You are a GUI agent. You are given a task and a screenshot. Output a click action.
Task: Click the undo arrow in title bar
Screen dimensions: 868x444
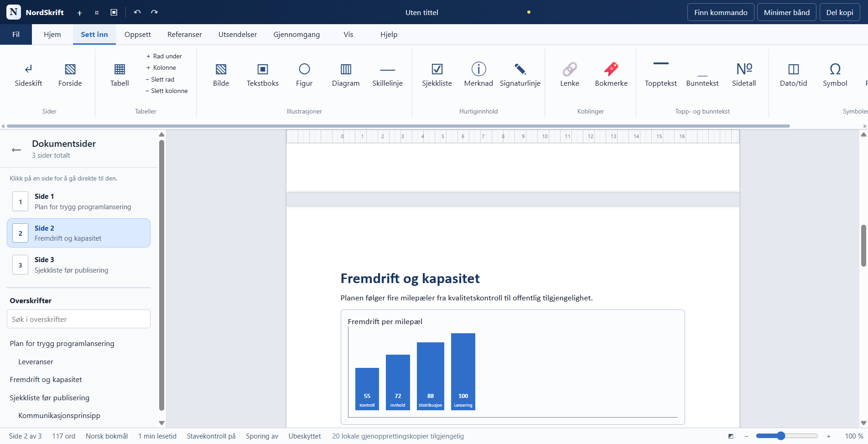tap(137, 12)
